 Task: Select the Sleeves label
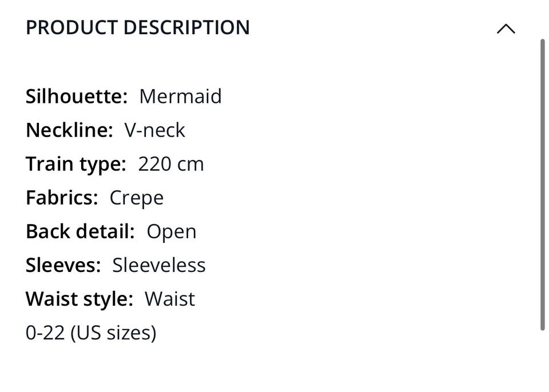point(63,265)
